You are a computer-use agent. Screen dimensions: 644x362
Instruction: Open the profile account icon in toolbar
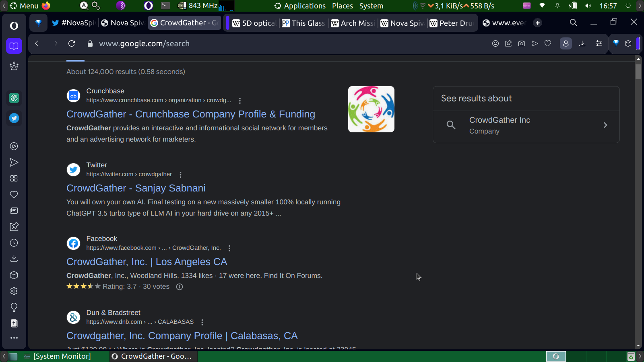(x=566, y=43)
